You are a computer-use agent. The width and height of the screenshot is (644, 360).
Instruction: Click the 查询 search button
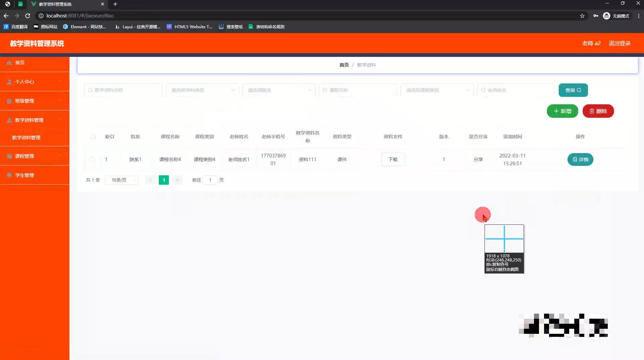point(573,90)
